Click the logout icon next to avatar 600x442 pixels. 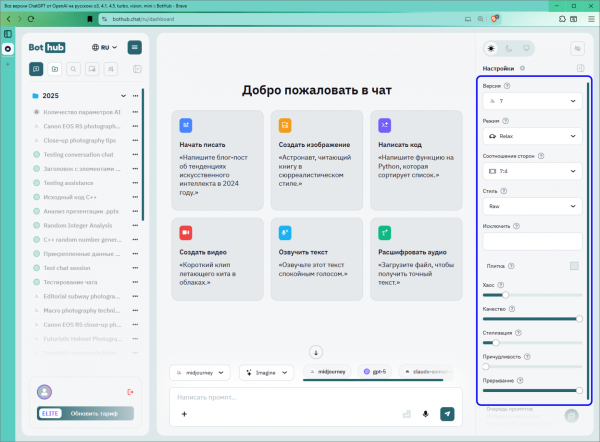tap(131, 391)
